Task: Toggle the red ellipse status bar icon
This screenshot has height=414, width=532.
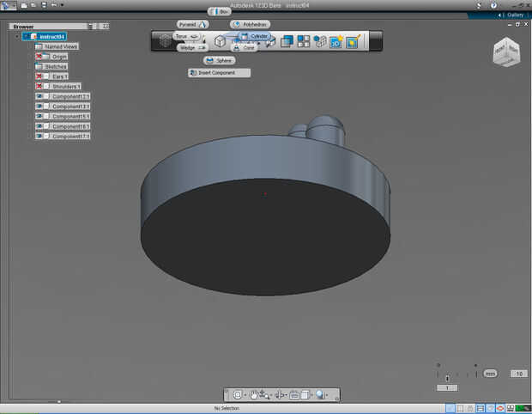Action: coord(500,408)
